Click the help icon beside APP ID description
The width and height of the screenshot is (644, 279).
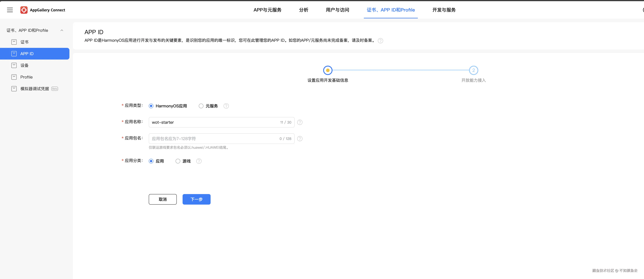click(380, 41)
